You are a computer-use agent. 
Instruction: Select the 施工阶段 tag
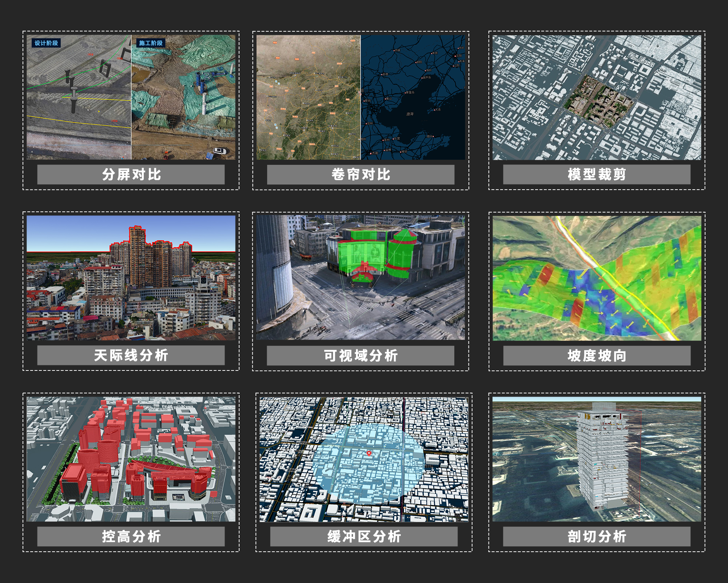(151, 43)
